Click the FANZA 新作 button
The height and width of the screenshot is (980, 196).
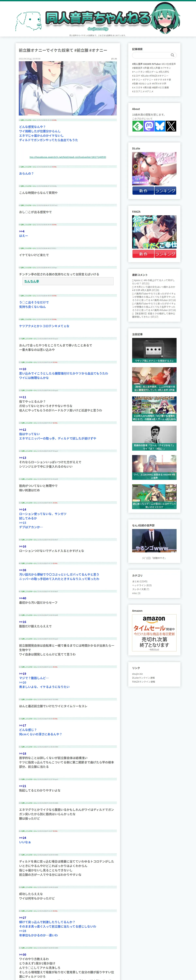143,254
